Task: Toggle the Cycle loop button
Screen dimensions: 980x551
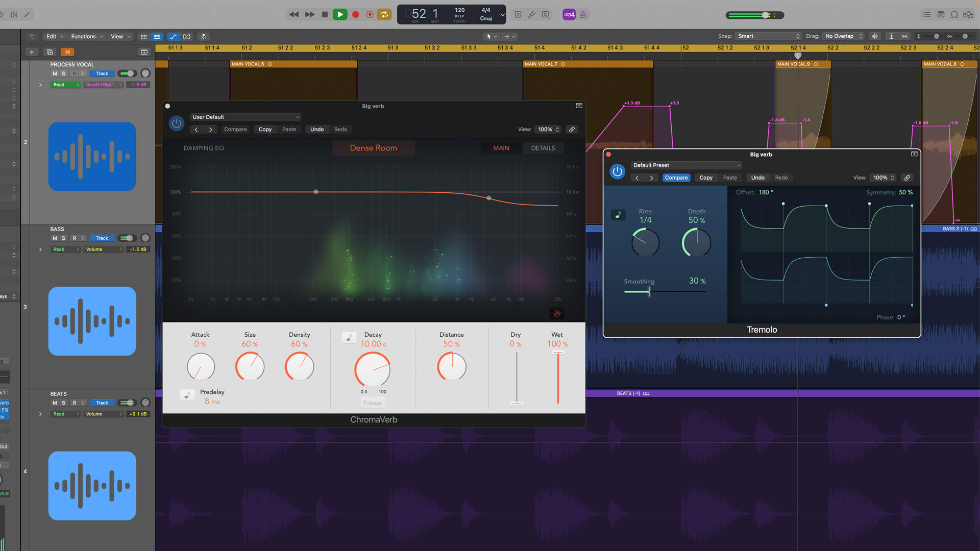Action: (x=384, y=14)
